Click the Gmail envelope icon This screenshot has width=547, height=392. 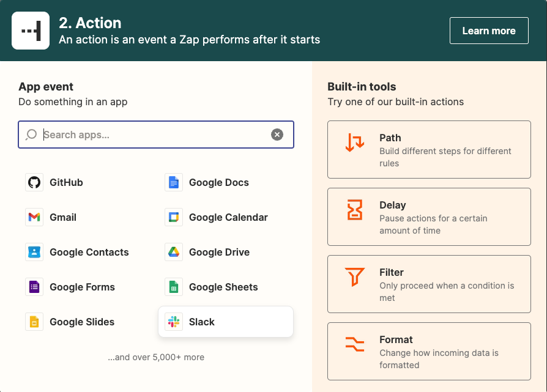click(34, 217)
